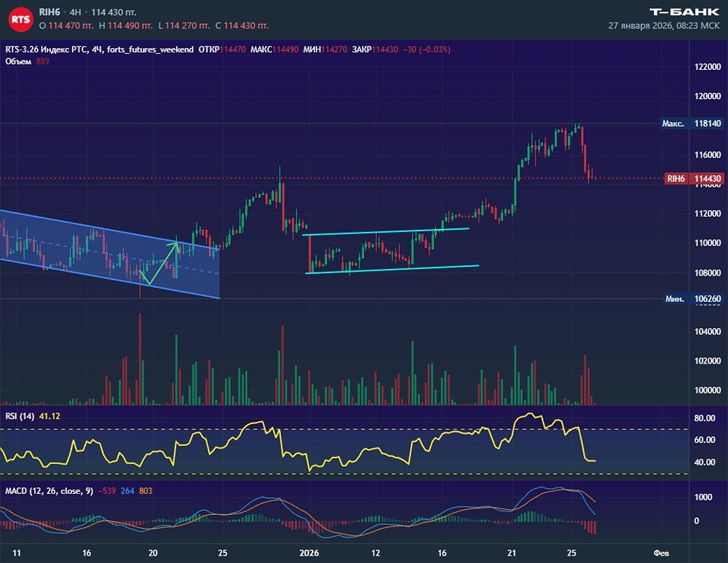Click the МАКС 114490 legend value
The image size is (728, 563).
[x=274, y=49]
